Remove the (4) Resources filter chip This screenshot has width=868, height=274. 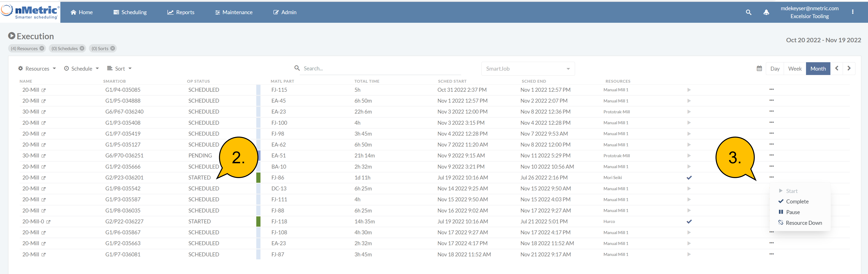[x=42, y=49]
